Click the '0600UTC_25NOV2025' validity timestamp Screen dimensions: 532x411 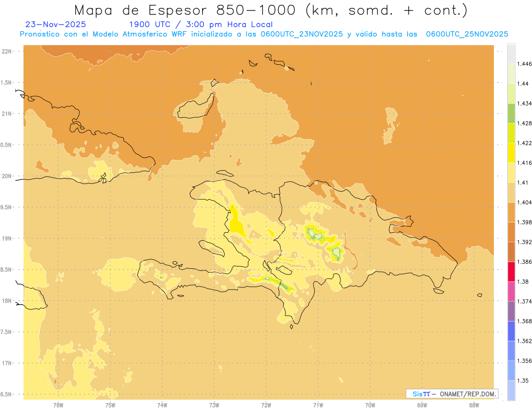[467, 34]
